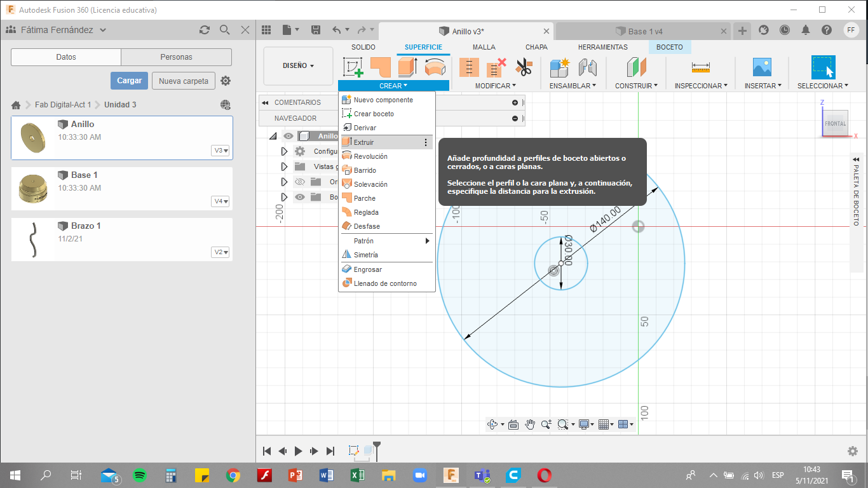Select the Trim scissors tool icon

click(524, 67)
